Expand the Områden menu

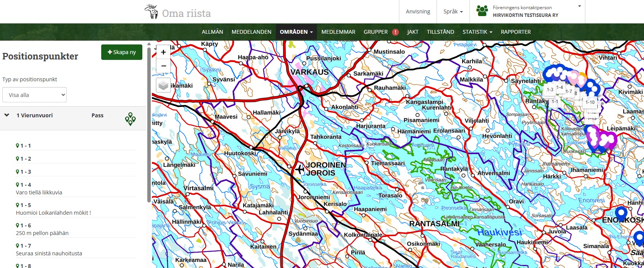point(296,32)
